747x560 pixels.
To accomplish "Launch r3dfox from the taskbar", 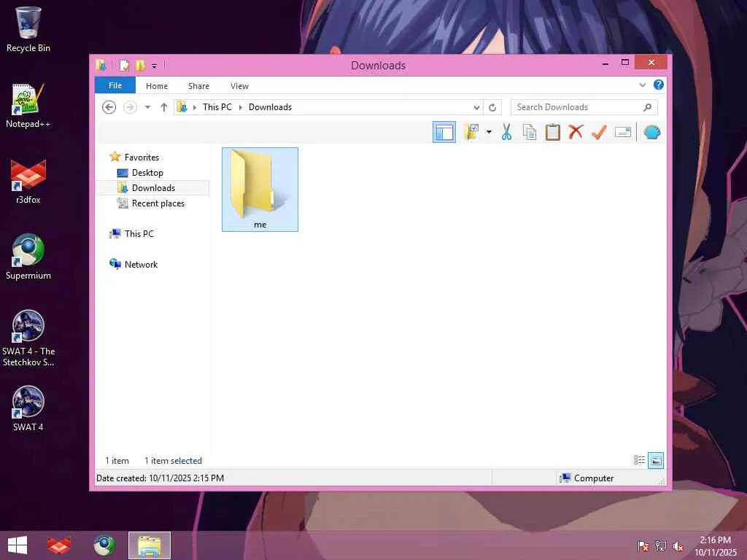I will [58, 545].
